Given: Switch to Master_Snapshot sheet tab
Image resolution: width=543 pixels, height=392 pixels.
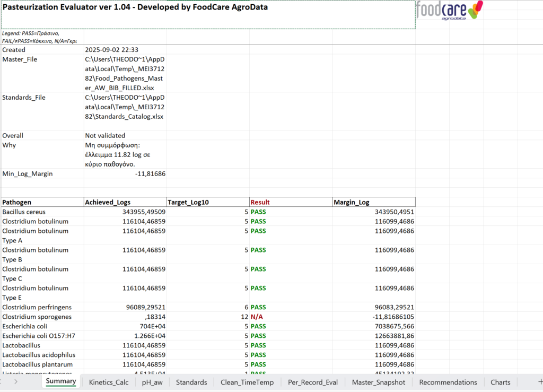Looking at the screenshot, I should point(378,382).
